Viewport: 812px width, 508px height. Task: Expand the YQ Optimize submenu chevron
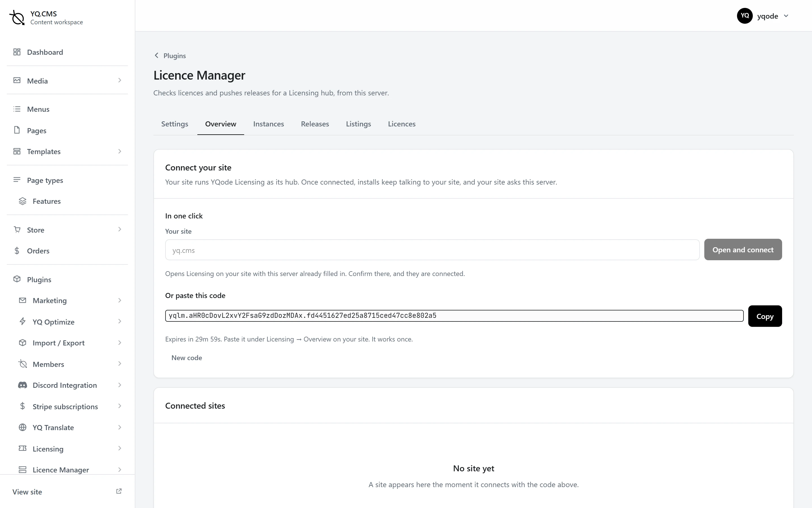[x=120, y=321]
